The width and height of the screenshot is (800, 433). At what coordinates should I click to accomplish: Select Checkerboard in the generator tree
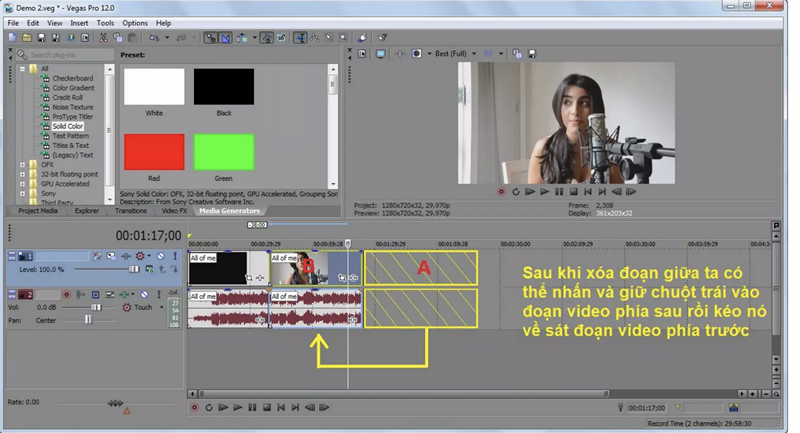tap(72, 79)
